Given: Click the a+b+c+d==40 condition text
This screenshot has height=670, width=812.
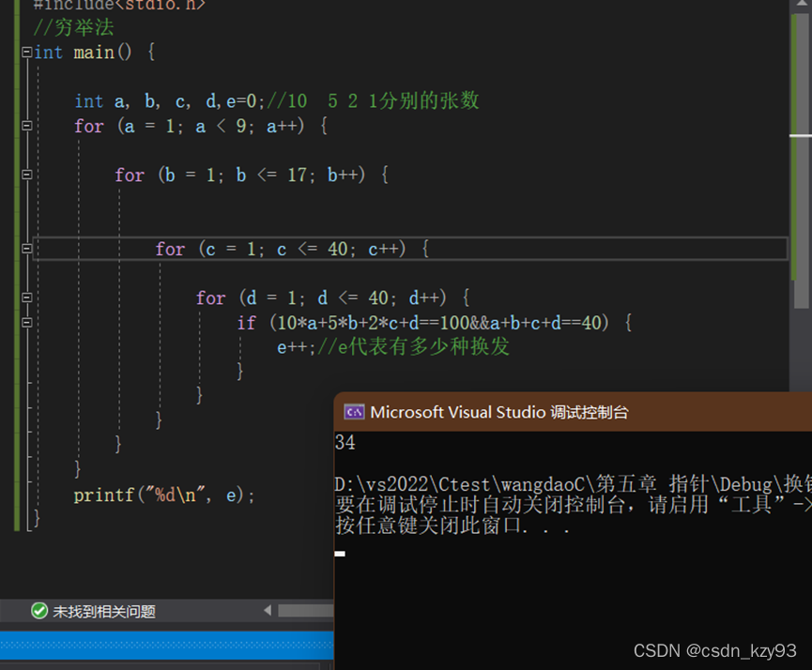Looking at the screenshot, I should click(545, 323).
